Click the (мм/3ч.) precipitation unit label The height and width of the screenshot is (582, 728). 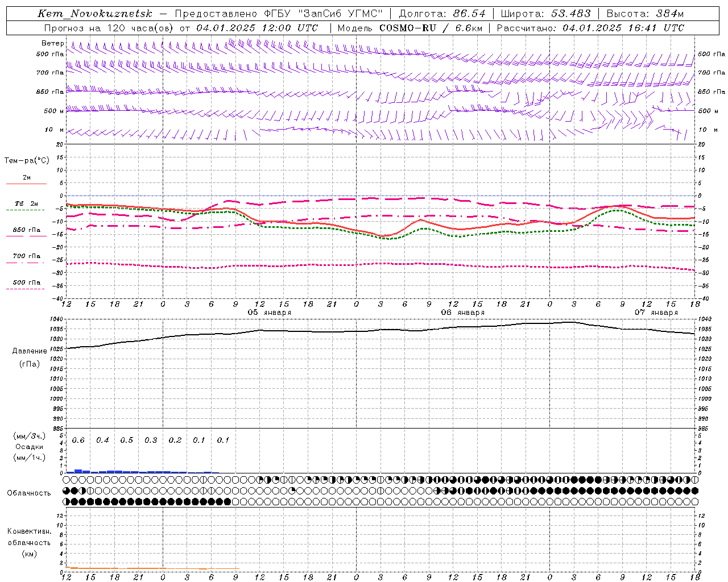(x=29, y=436)
